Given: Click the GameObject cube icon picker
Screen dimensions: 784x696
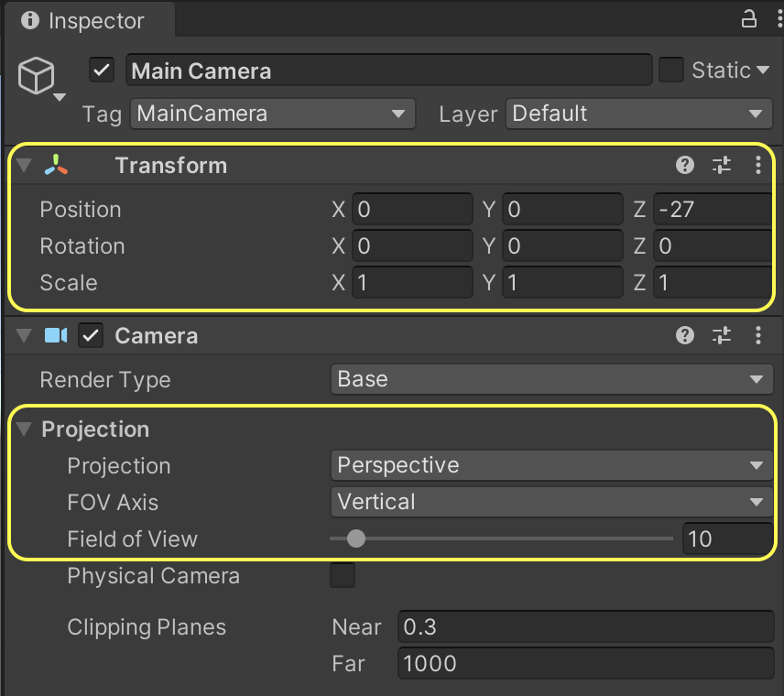Looking at the screenshot, I should point(38,76).
